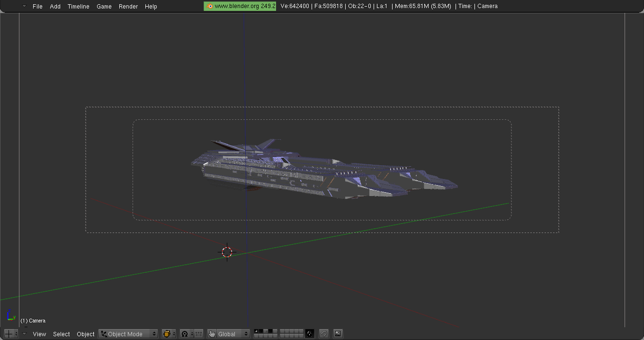The height and width of the screenshot is (340, 644).
Task: Toggle the 3D transform manipulator hand icon
Action: (x=212, y=334)
